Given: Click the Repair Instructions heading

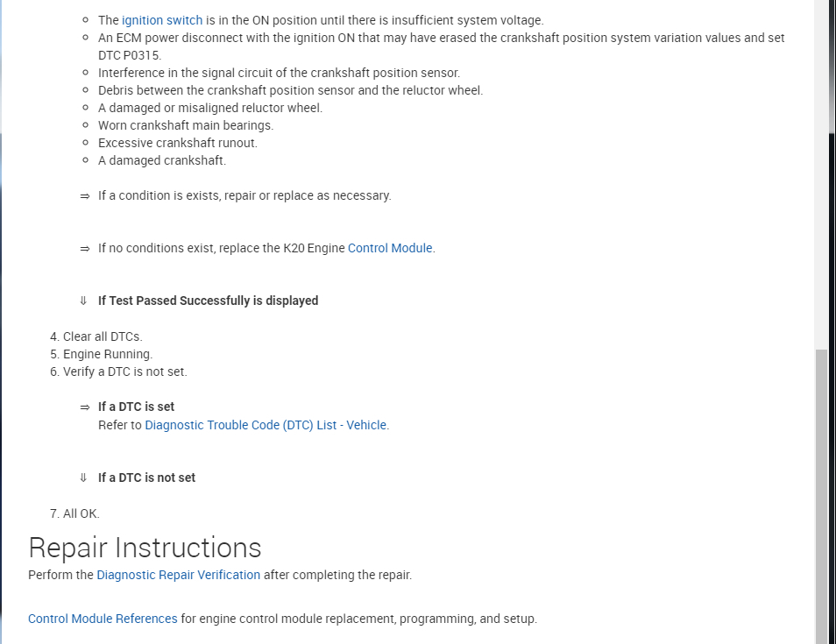Looking at the screenshot, I should point(145,548).
